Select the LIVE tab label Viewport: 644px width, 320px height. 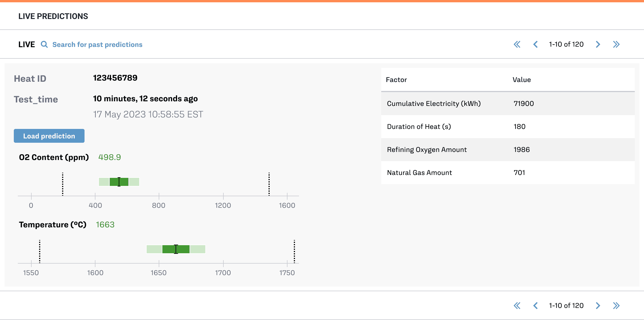pyautogui.click(x=26, y=45)
